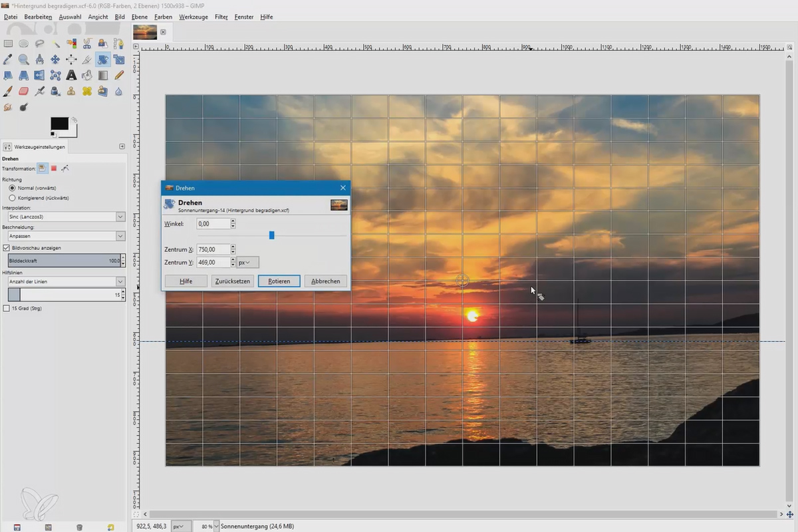798x532 pixels.
Task: Select the Foreground Select tool
Action: click(x=103, y=43)
